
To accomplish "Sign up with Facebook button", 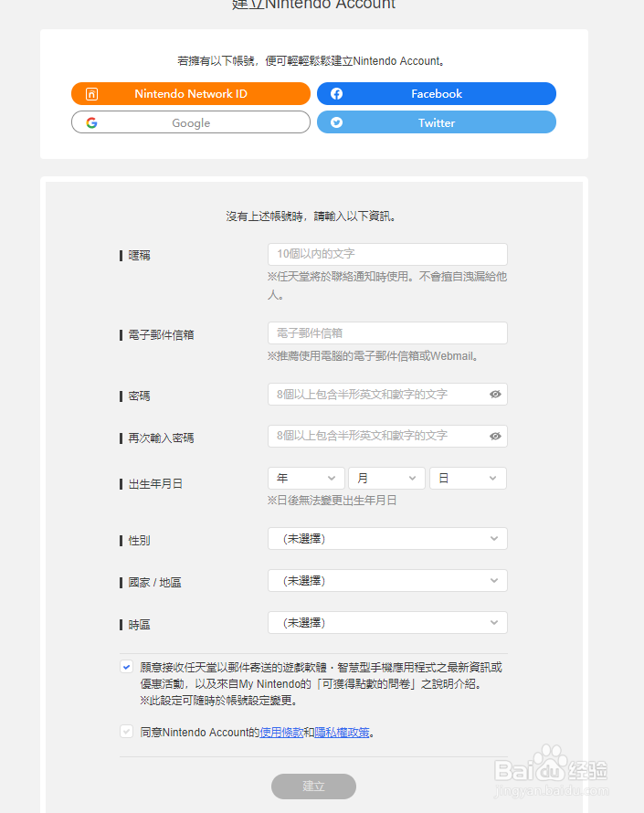I will click(437, 94).
